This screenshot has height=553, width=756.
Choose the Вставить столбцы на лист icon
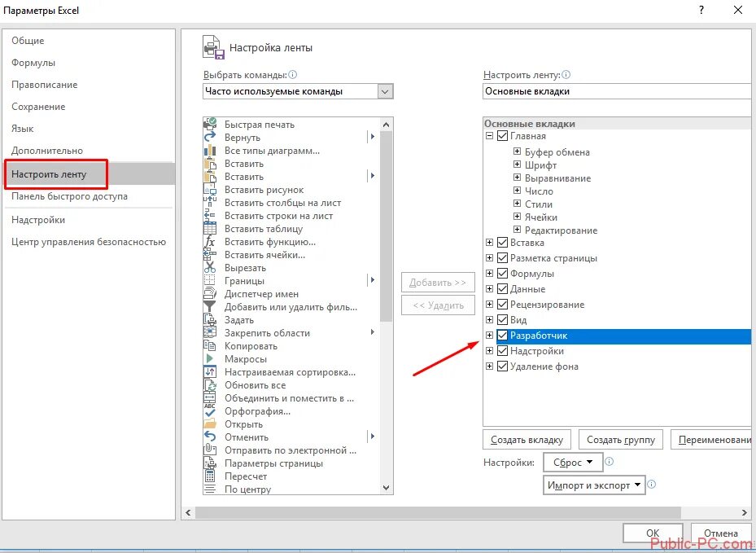[210, 202]
